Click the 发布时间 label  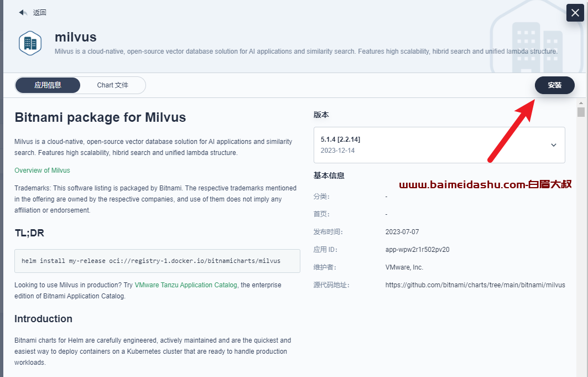(x=328, y=232)
